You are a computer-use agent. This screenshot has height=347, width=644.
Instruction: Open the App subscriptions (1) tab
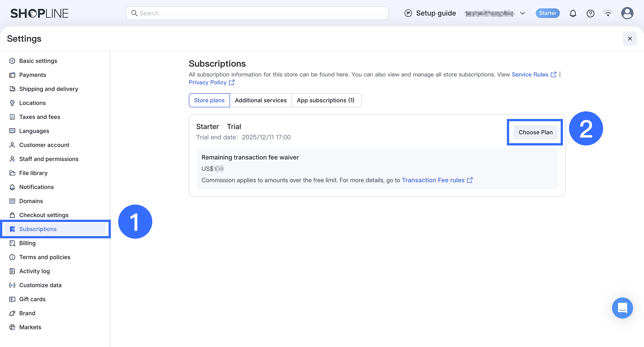326,100
